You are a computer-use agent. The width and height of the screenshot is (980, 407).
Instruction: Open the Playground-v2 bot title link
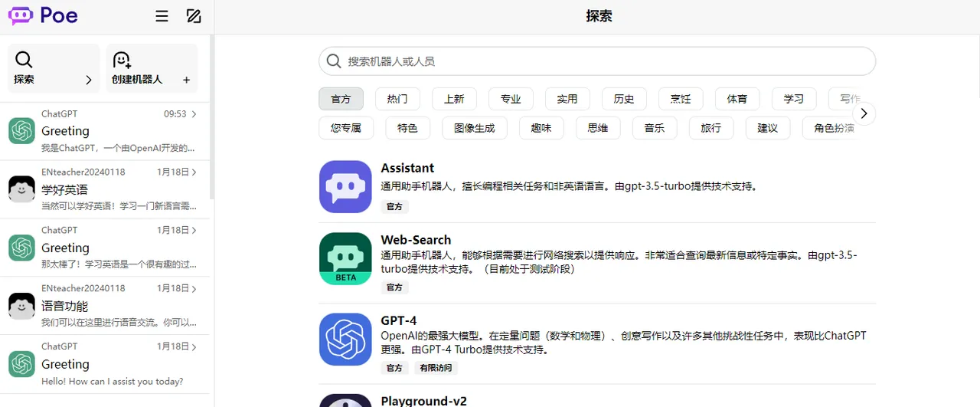423,401
